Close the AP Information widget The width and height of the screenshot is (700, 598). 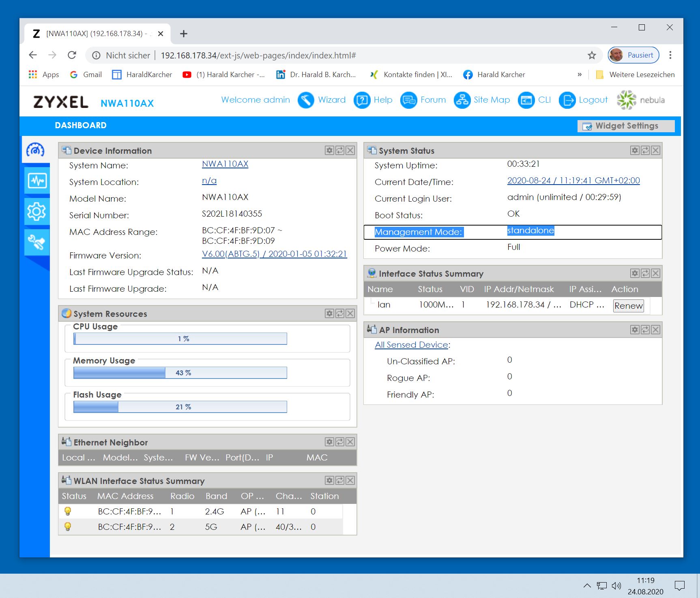(655, 330)
